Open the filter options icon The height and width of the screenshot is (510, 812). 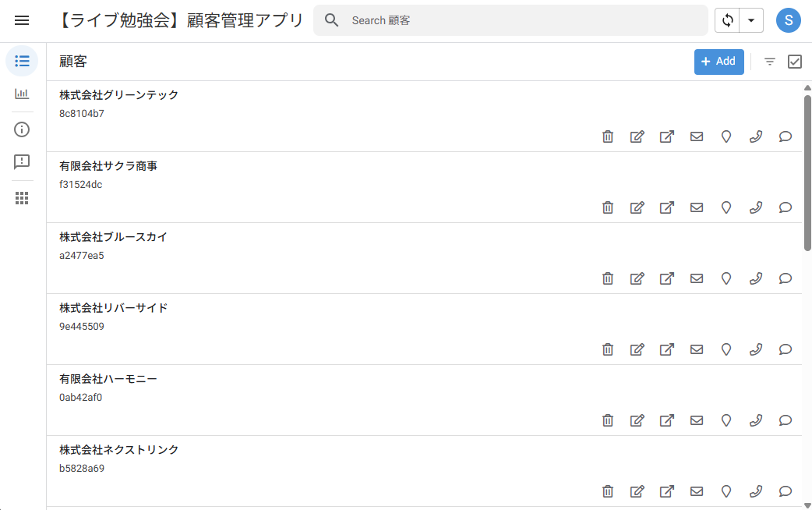770,62
